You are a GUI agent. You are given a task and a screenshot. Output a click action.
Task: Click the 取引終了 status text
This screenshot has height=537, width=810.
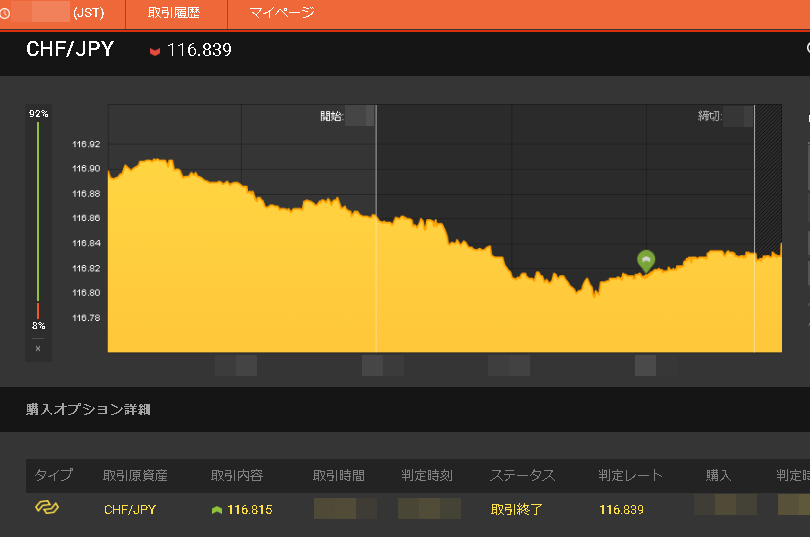pos(516,510)
